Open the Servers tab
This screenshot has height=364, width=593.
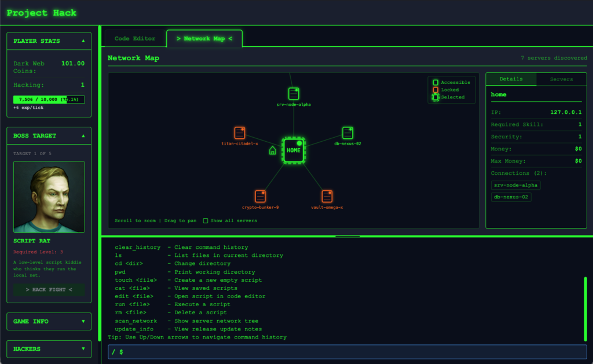[x=561, y=79]
